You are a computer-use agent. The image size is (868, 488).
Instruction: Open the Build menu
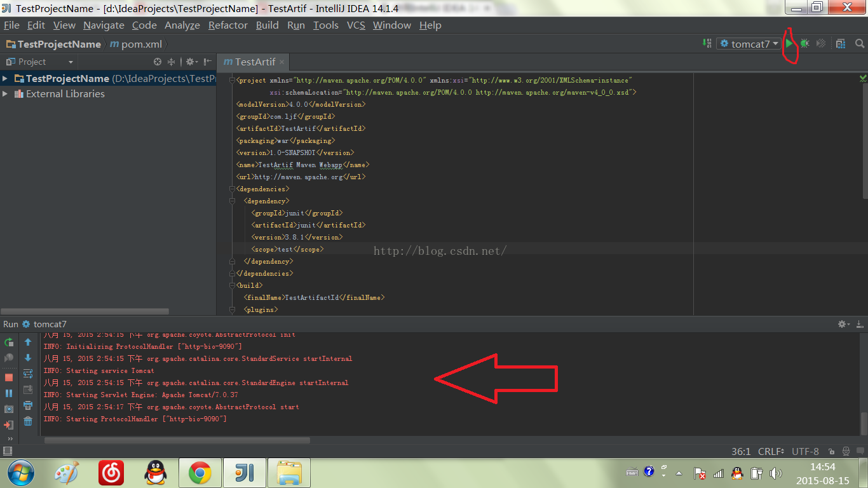click(267, 25)
